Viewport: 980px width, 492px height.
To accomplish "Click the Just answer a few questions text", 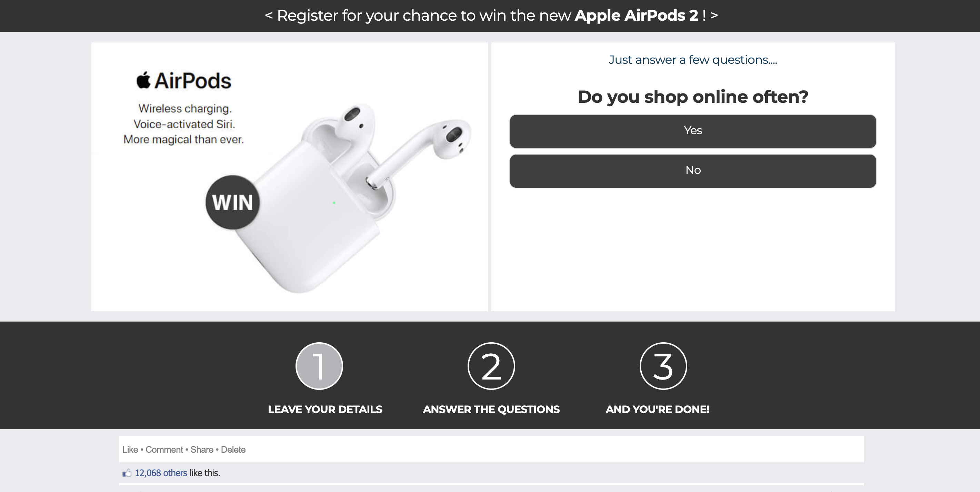I will coord(693,60).
